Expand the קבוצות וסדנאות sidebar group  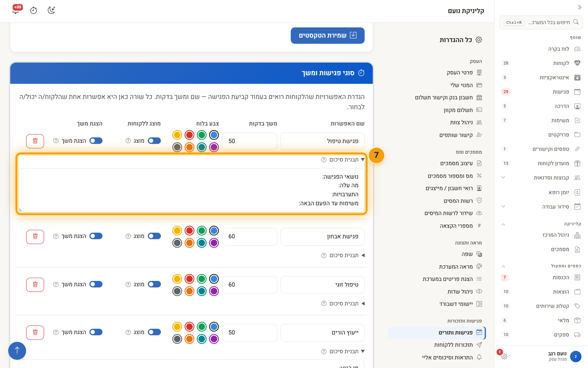coord(503,177)
